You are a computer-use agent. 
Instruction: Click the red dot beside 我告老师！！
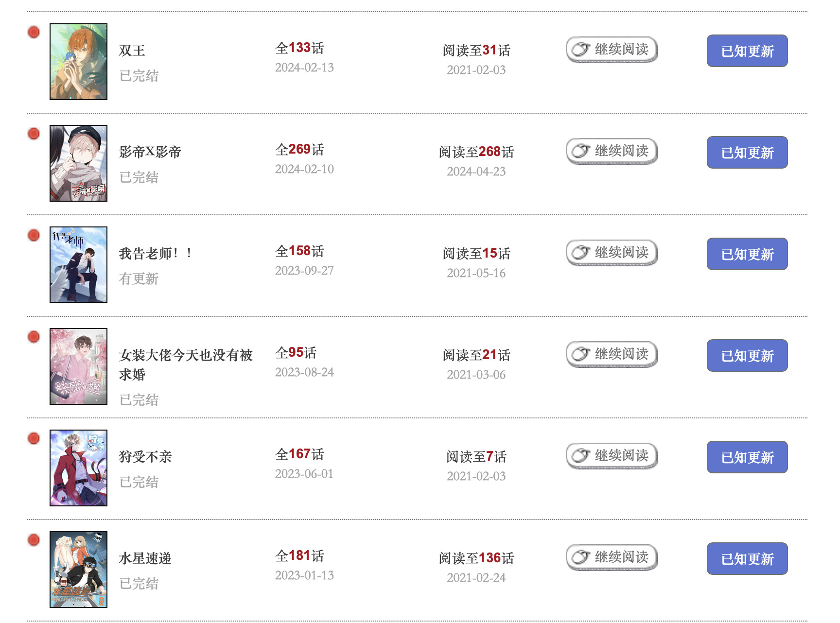point(34,235)
